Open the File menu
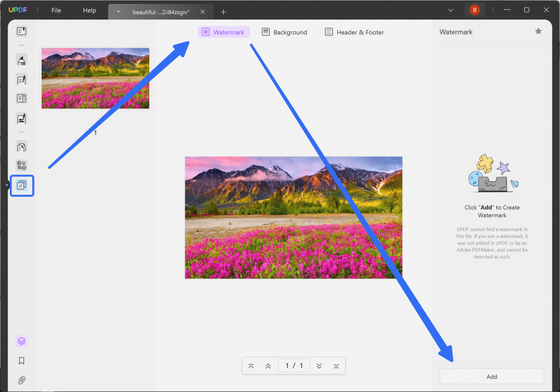The height and width of the screenshot is (392, 560). pyautogui.click(x=55, y=10)
